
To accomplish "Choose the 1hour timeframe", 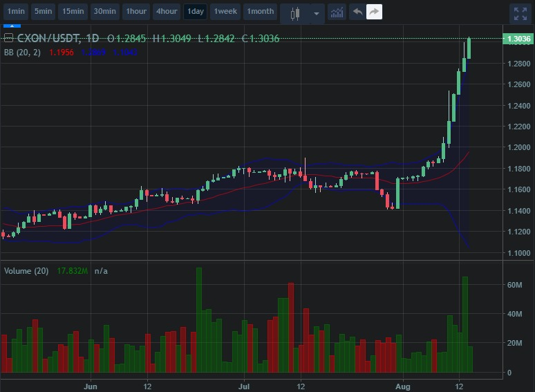I will tap(136, 12).
